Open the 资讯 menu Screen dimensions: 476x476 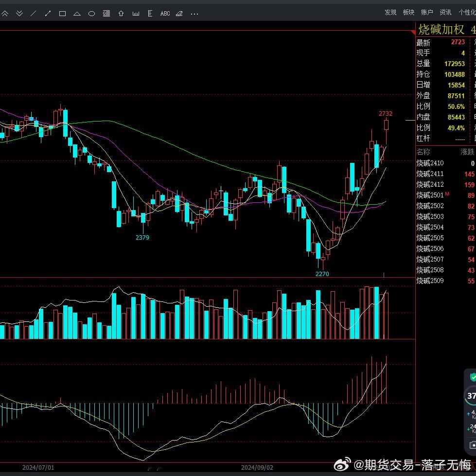[x=445, y=12]
